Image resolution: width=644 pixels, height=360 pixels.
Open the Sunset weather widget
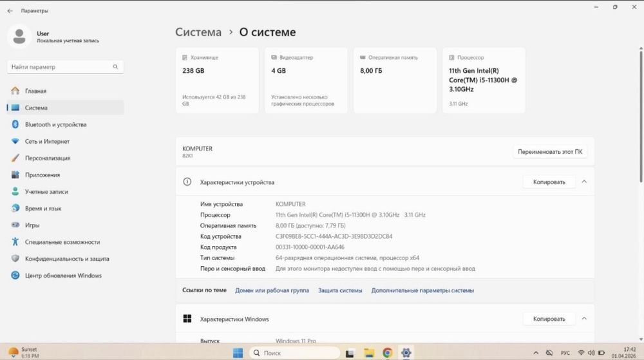coord(24,352)
